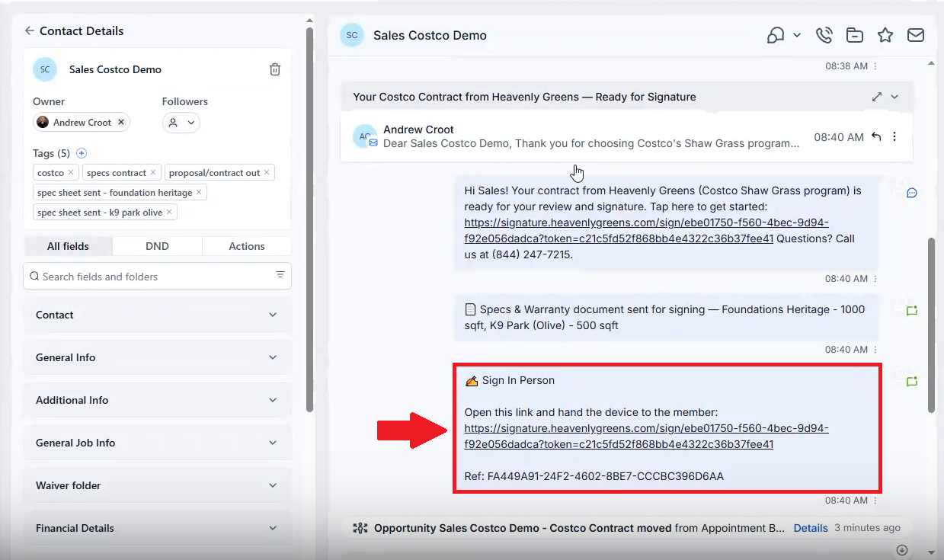Archive conversation with the folder icon

855,35
